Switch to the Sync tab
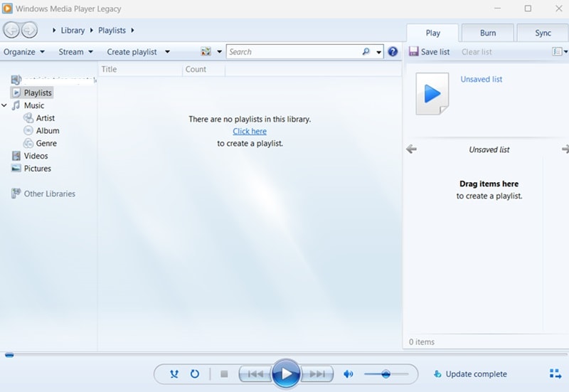 pos(543,33)
